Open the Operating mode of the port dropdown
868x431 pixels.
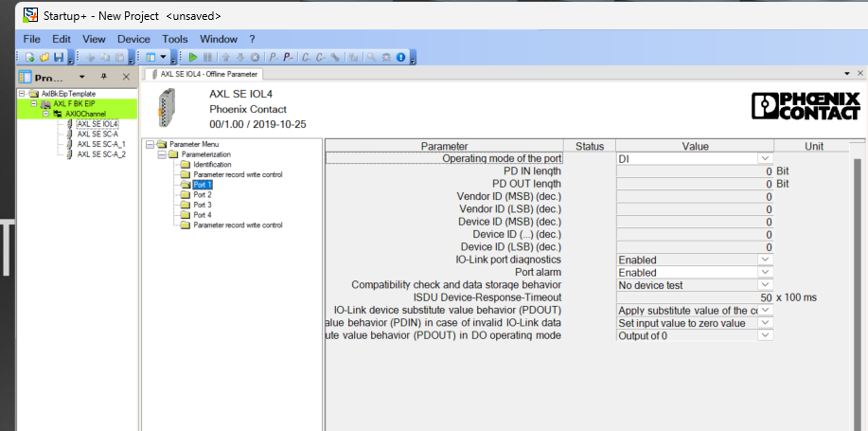click(x=765, y=158)
